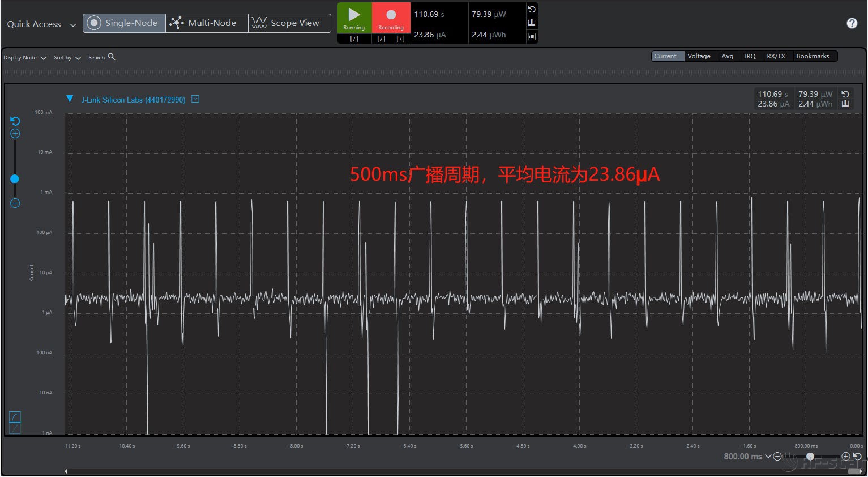This screenshot has height=477, width=868.
Task: Reset the top statistics counter
Action: [x=531, y=10]
